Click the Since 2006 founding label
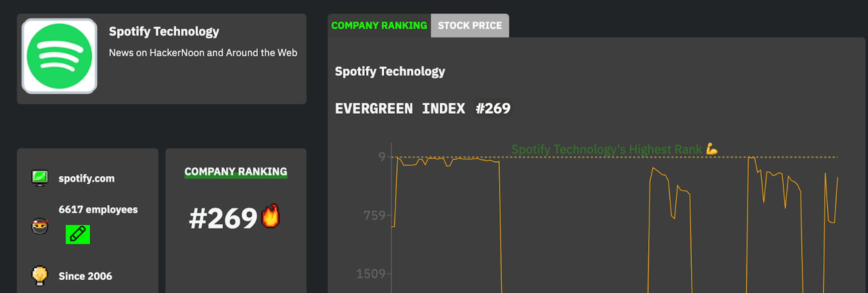Image resolution: width=868 pixels, height=293 pixels. point(85,276)
